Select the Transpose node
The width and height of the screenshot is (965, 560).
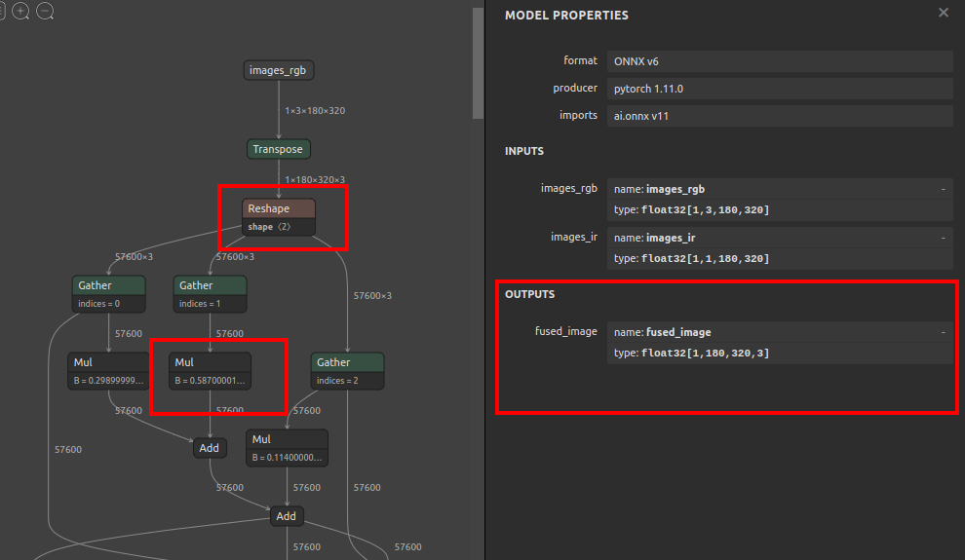278,149
